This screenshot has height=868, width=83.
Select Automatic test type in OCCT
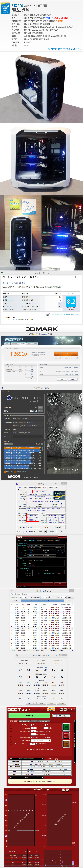click(46, 725)
